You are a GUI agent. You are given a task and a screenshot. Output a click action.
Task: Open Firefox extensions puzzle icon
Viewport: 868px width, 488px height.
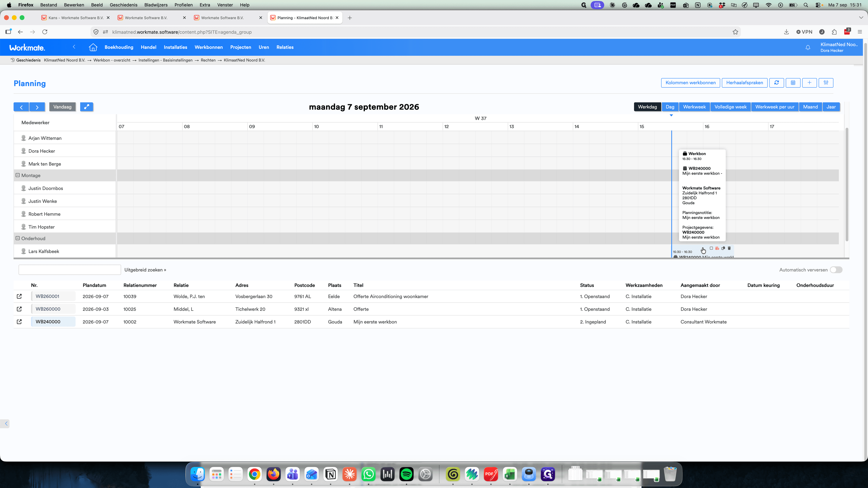point(834,32)
